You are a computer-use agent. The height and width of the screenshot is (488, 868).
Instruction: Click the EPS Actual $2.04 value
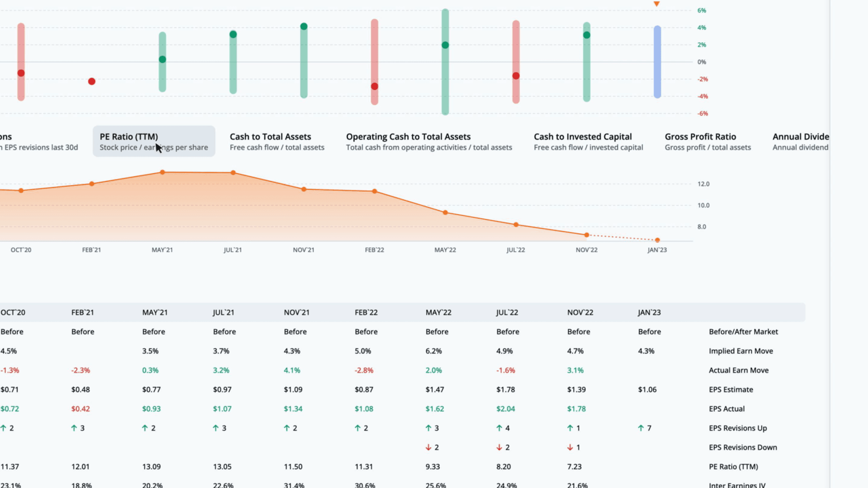coord(506,409)
